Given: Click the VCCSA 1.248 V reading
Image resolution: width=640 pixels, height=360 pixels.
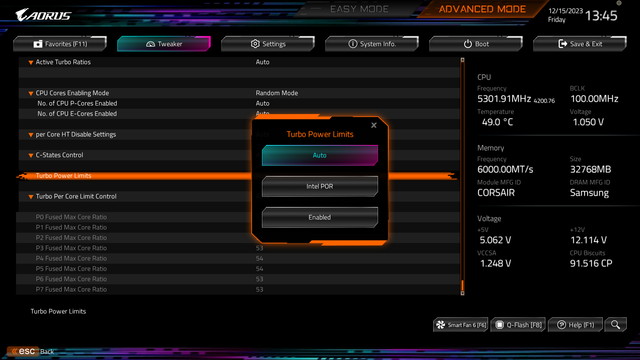Looking at the screenshot, I should pos(496,264).
